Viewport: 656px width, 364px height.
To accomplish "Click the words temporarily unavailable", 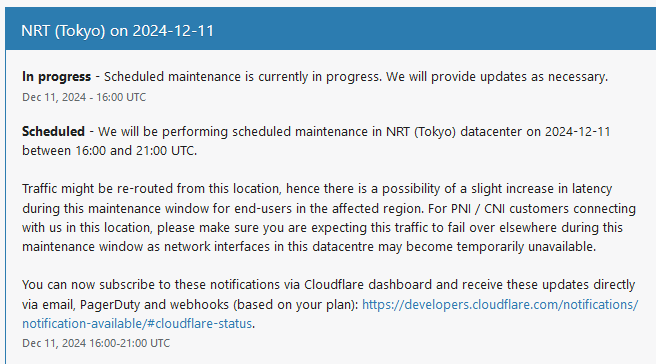I will click(526, 246).
